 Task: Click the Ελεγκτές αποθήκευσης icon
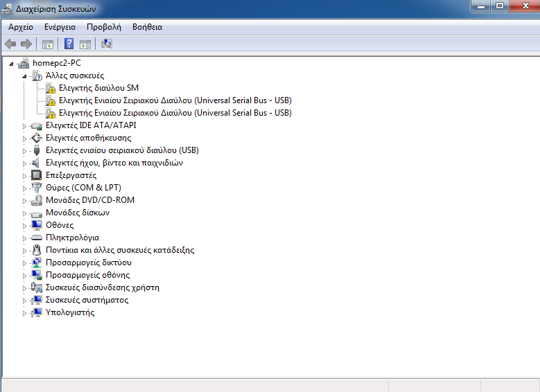[37, 138]
